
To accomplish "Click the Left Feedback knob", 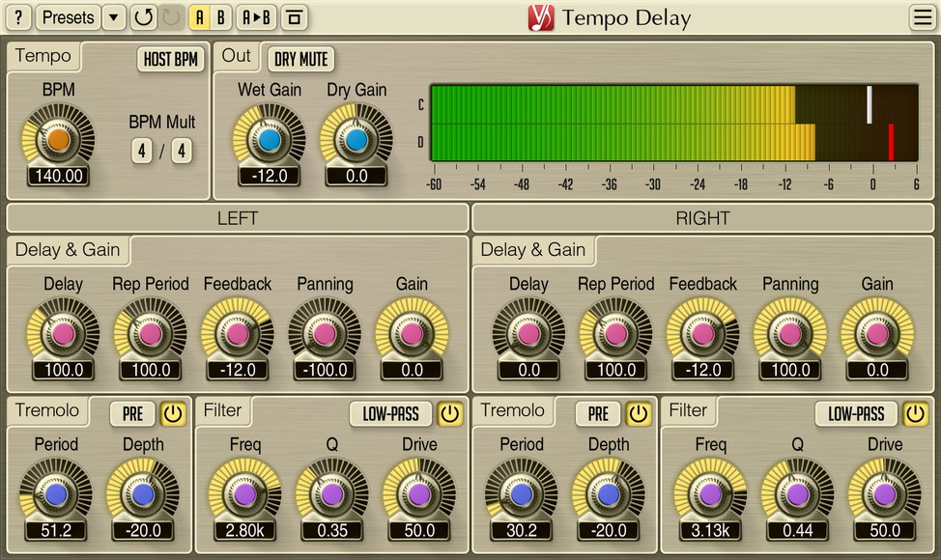I will point(238,334).
